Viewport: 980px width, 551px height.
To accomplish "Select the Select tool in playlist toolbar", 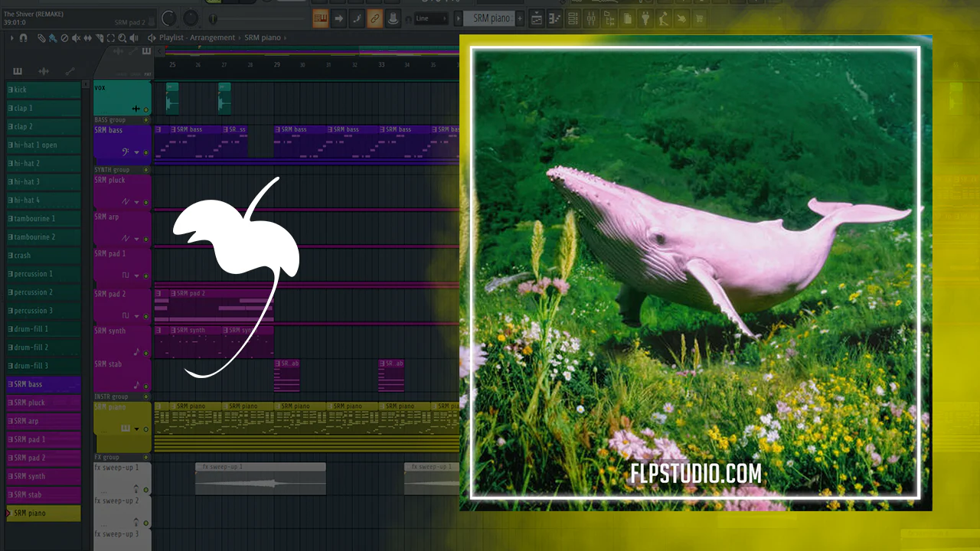I will coord(111,37).
